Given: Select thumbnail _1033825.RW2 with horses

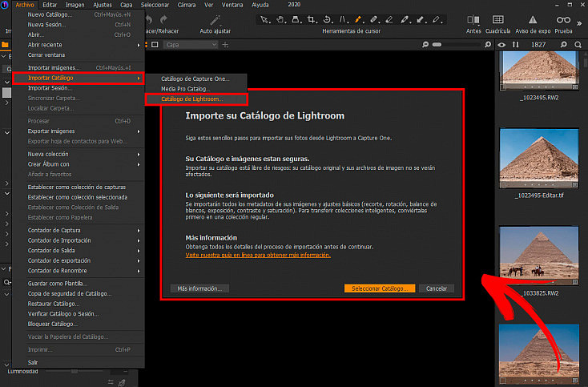Looking at the screenshot, I should 539,256.
